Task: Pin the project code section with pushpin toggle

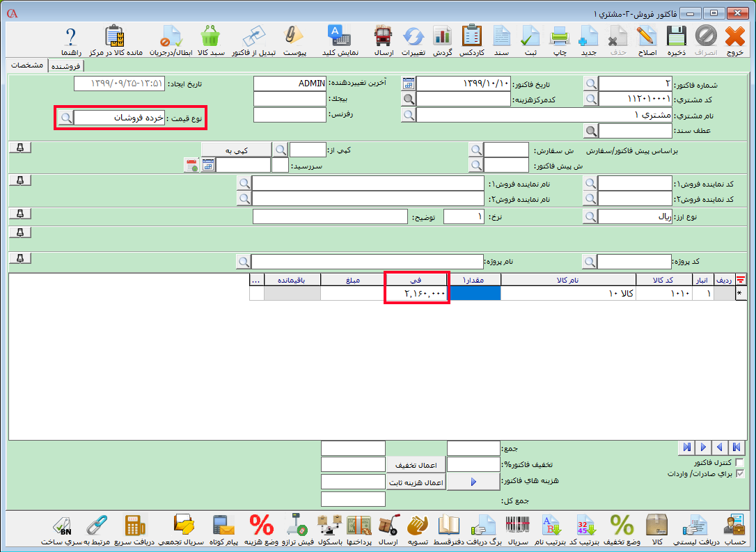Action: (20, 258)
